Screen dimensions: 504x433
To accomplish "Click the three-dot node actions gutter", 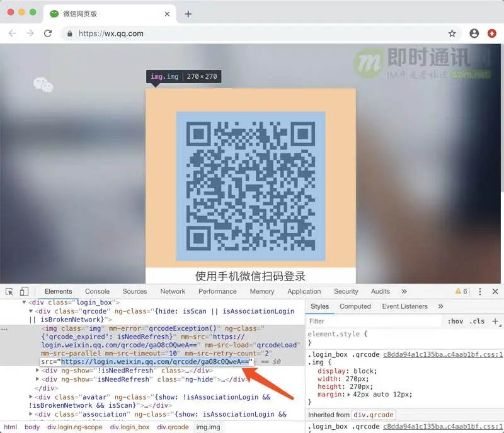I will pos(4,329).
